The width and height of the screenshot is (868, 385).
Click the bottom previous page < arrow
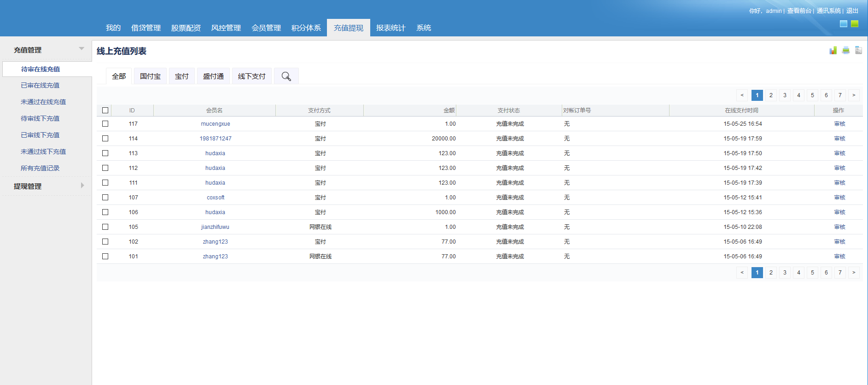pyautogui.click(x=742, y=273)
